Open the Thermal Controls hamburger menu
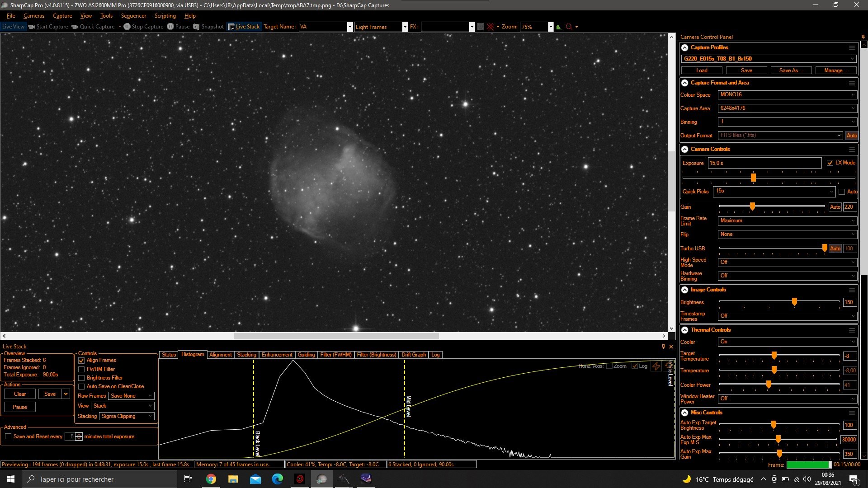The image size is (868, 488). 852,330
